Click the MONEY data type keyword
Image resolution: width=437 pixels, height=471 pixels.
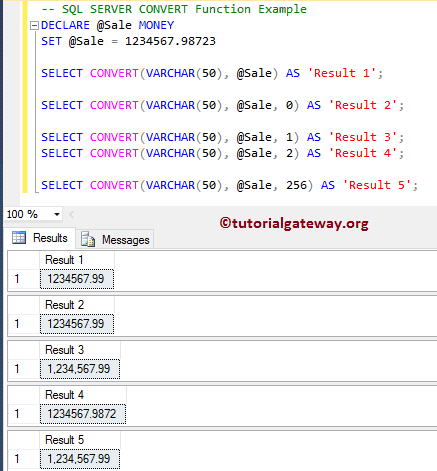pos(156,25)
